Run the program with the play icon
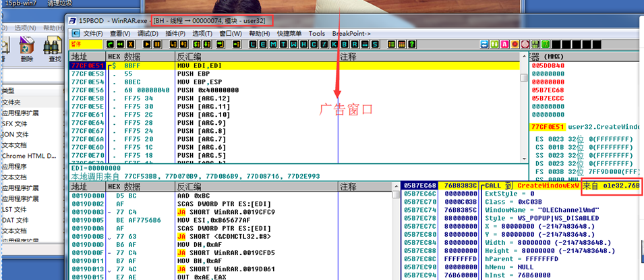Screen dimensions: 644x280 point(146,44)
